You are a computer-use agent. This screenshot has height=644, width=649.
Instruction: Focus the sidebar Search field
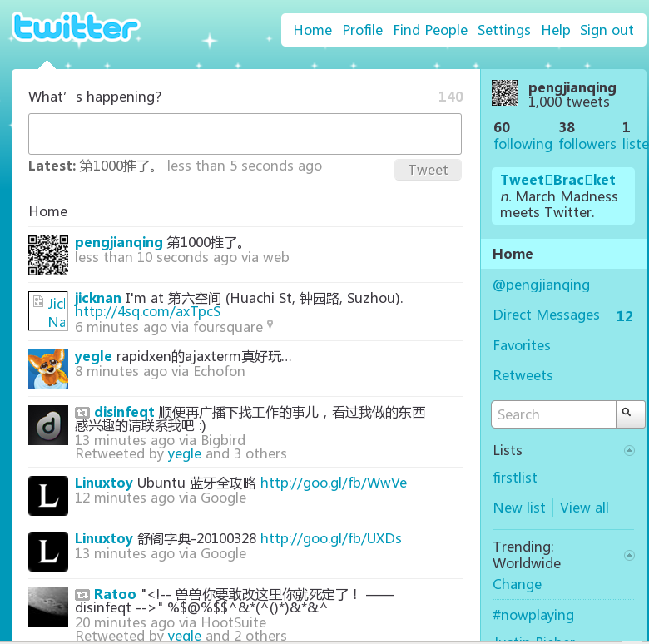point(553,414)
